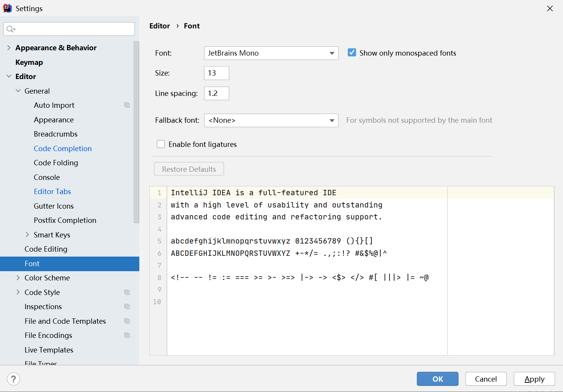
Task: Collapse the Editor section
Action: click(9, 76)
